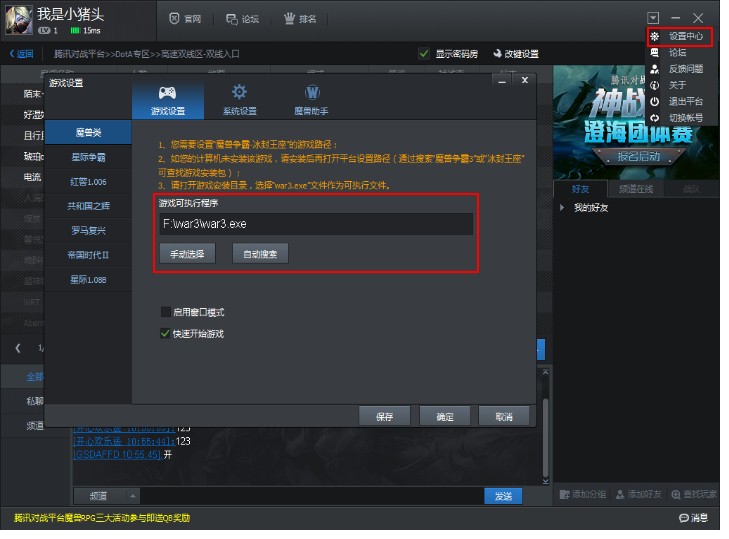Click the 手动选择 button

pos(187,254)
